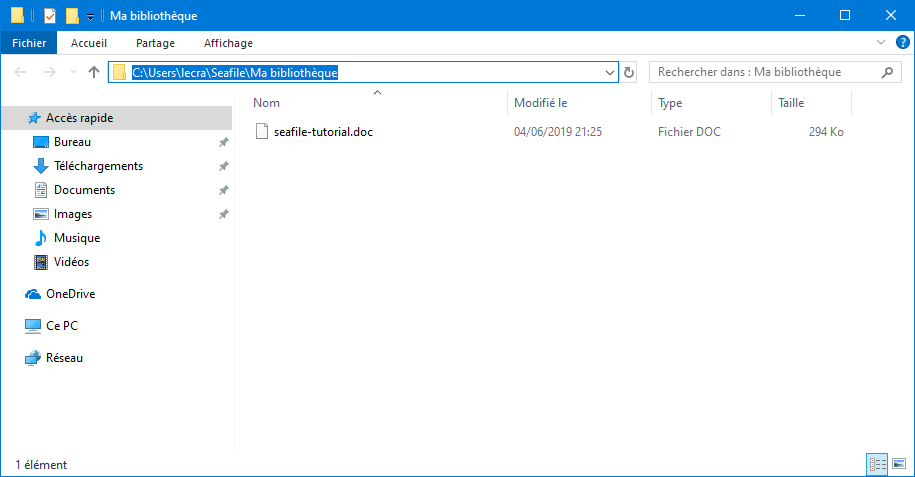Click the pin icon next to Téléchargements
The image size is (915, 477).
coord(223,166)
